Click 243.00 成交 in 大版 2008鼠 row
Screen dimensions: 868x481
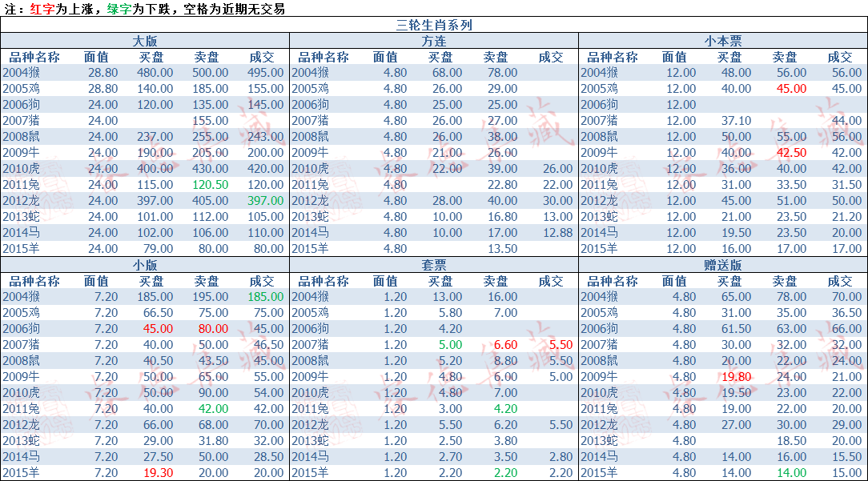[x=266, y=137]
